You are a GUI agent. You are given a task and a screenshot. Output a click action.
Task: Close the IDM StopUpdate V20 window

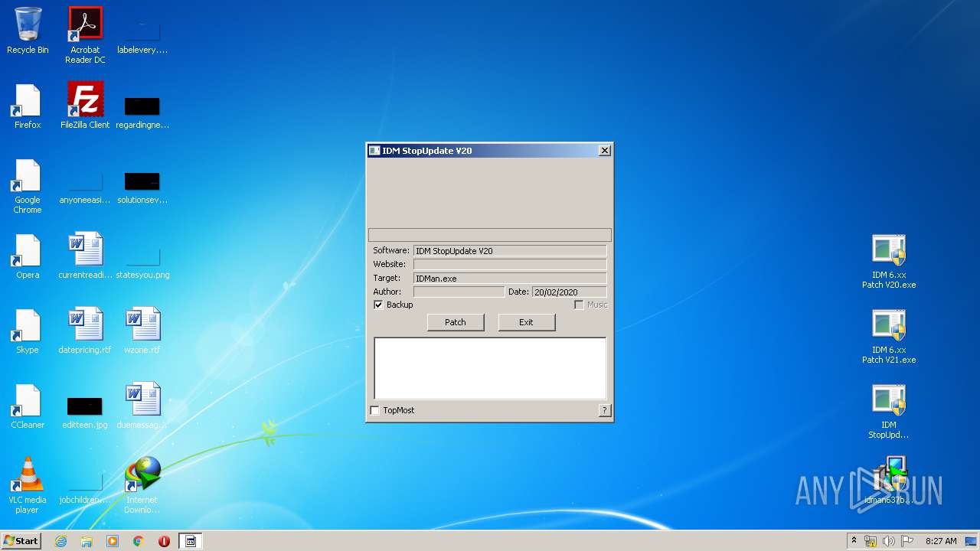pos(605,151)
